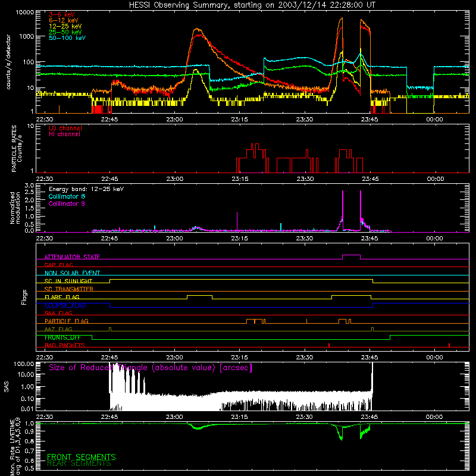Click the 23:15 time label under counts plot
The height and width of the screenshot is (476, 476).
(240, 120)
